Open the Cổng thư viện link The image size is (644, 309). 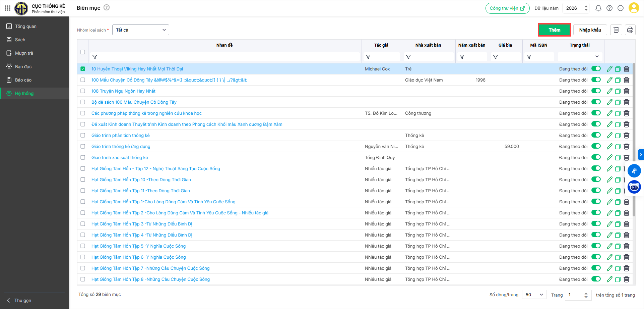click(x=507, y=8)
